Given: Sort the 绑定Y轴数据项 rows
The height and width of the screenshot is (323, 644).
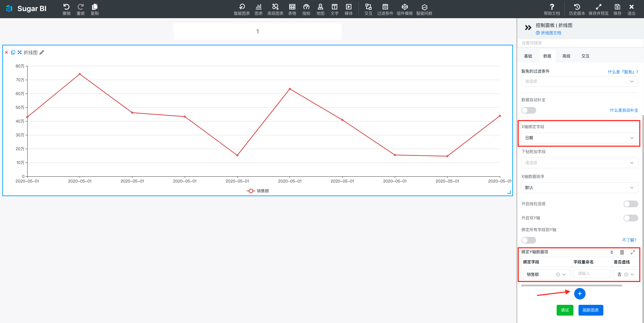Looking at the screenshot, I should (x=612, y=252).
